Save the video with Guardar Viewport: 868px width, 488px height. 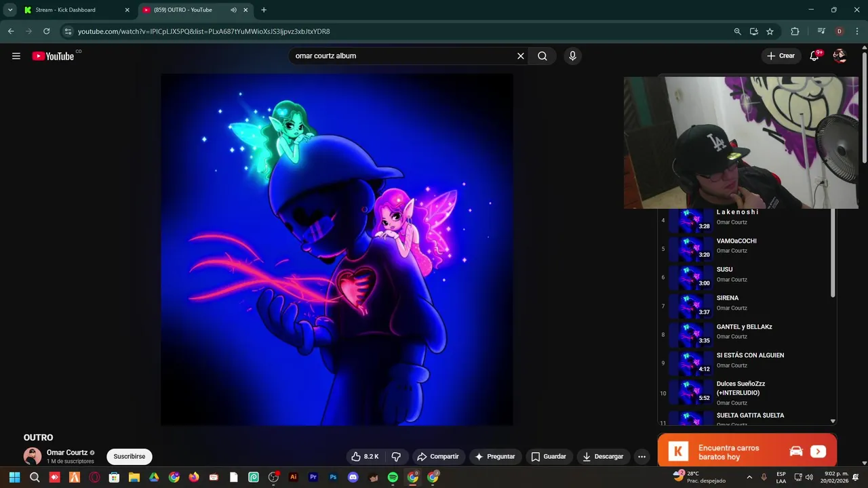549,457
